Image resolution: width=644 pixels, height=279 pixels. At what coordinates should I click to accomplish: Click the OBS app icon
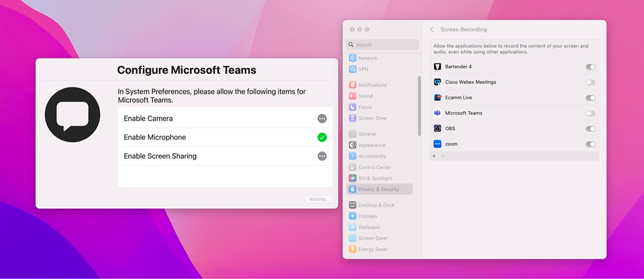pos(438,129)
